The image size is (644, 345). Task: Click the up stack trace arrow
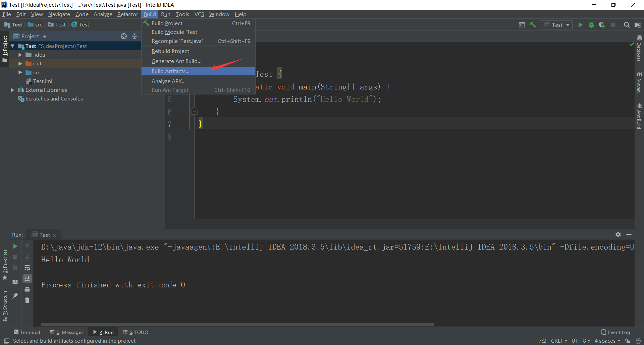pyautogui.click(x=27, y=246)
